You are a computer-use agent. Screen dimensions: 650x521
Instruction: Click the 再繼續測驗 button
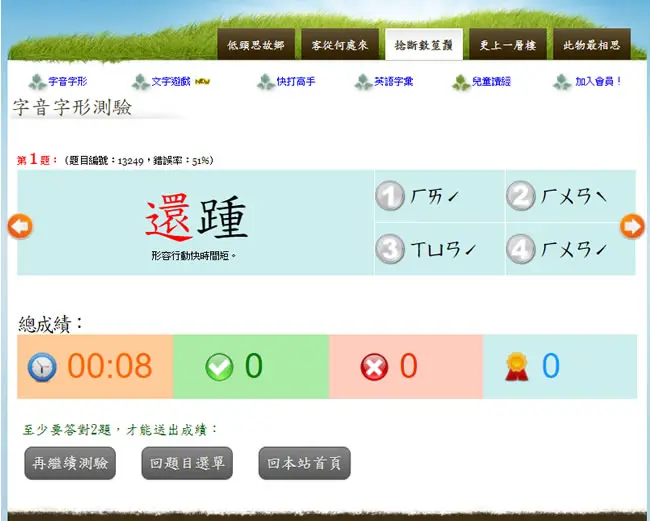(x=70, y=463)
